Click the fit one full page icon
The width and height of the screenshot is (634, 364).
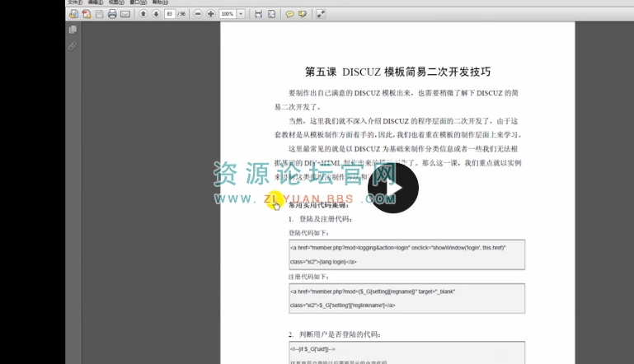(x=272, y=14)
